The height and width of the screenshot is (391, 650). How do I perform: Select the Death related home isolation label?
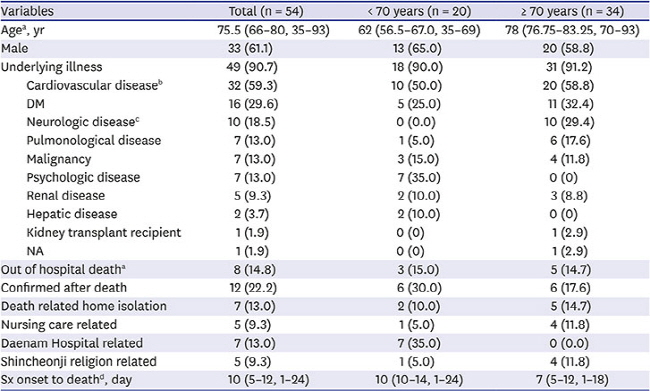[x=84, y=306]
